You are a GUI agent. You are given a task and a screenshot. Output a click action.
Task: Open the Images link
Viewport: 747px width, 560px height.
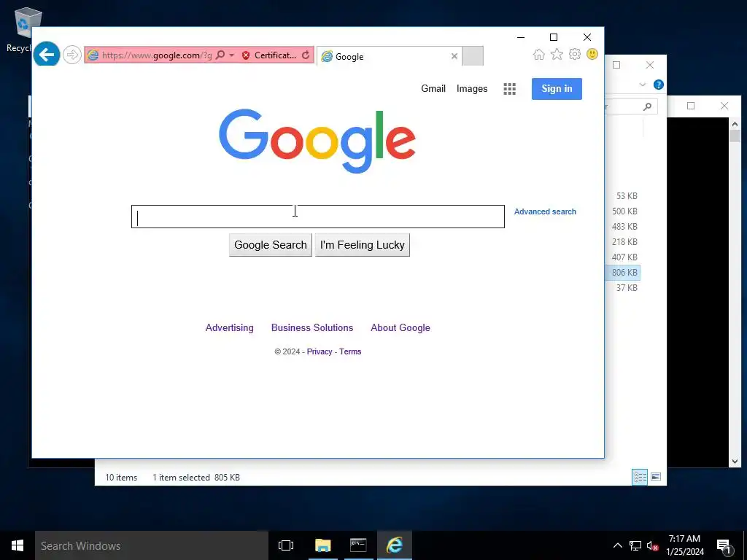pos(472,88)
